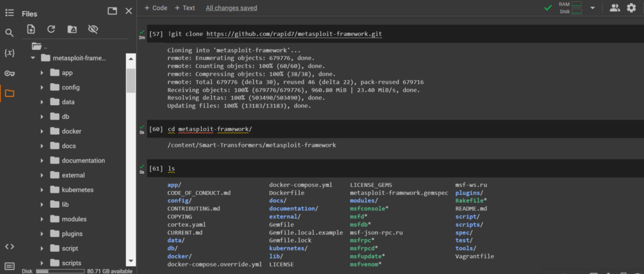This screenshot has height=274, width=644.
Task: Open the share notebook people icon
Action: tap(614, 8)
